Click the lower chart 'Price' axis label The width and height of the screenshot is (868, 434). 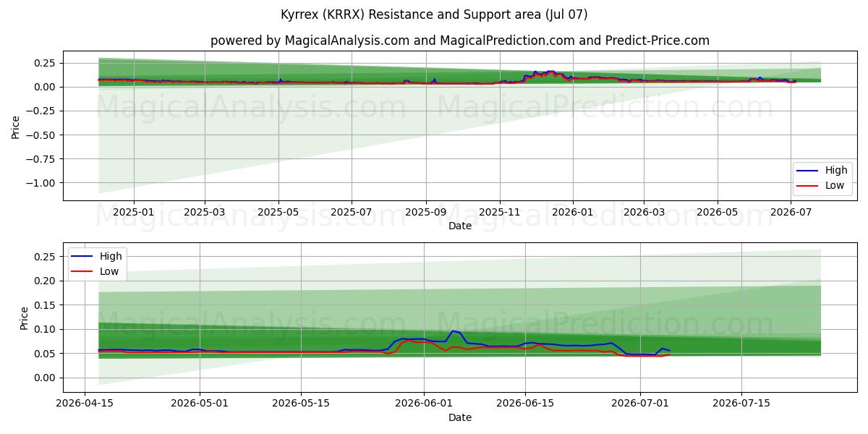[24, 318]
